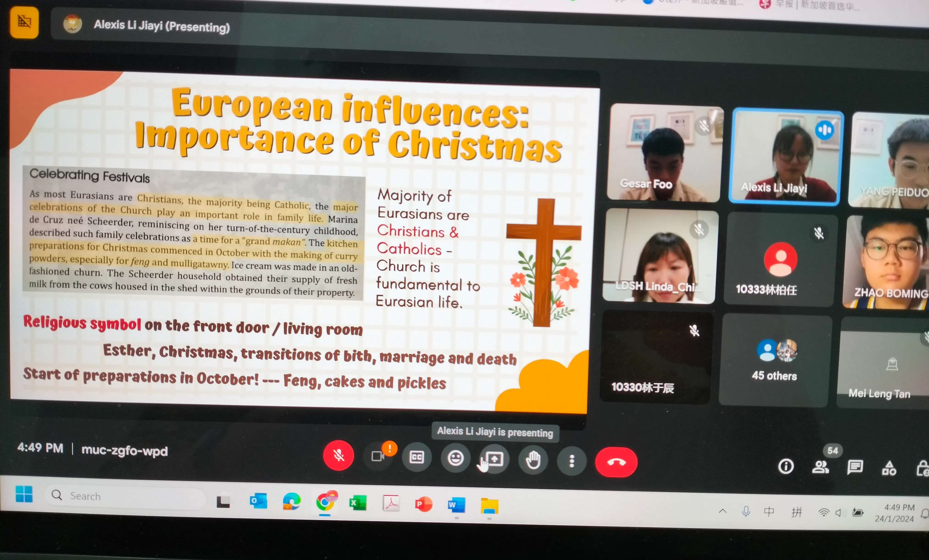Click the yellow stop-presentation-view icon at top left

(24, 22)
